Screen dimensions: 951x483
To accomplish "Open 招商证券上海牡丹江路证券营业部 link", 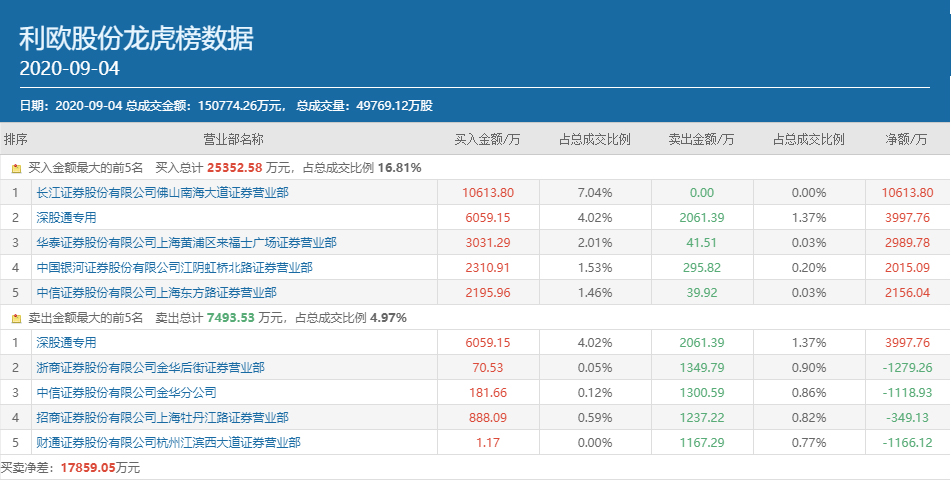I will pos(163,417).
